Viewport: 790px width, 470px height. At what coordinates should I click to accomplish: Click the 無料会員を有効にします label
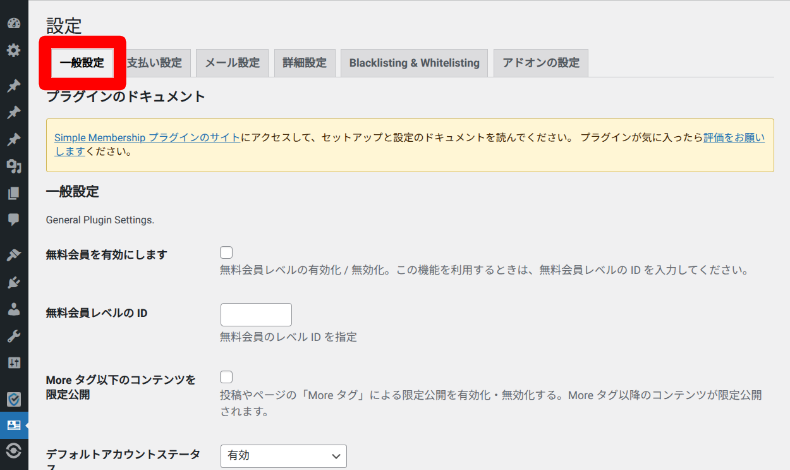(106, 255)
